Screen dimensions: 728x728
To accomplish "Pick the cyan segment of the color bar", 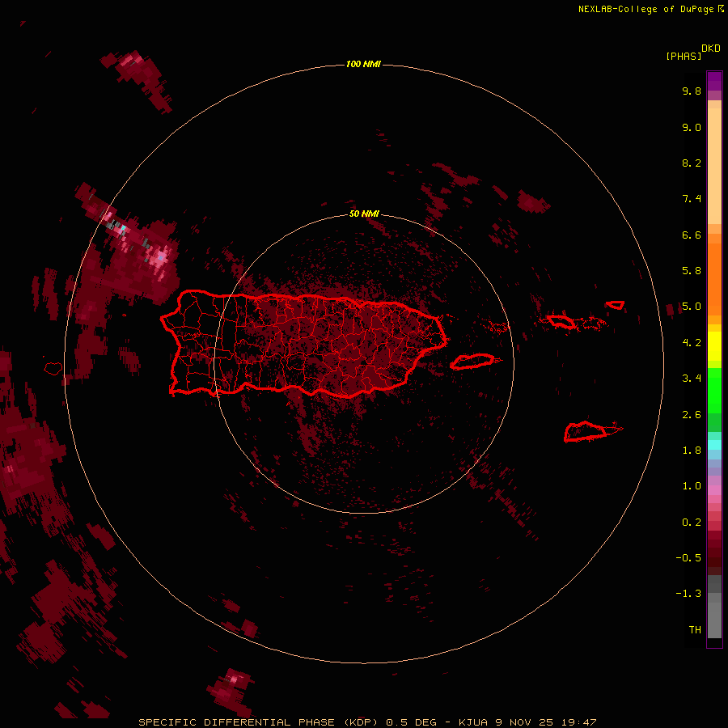I will click(714, 445).
